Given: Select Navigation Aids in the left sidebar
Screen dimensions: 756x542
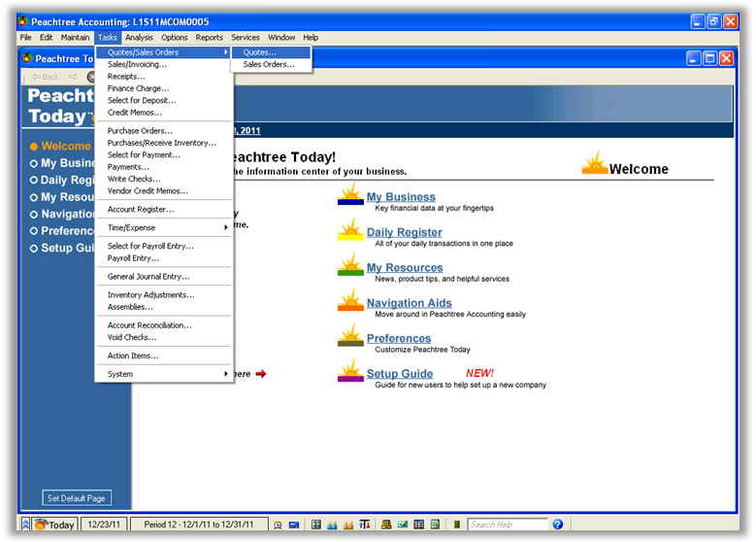Looking at the screenshot, I should click(x=62, y=214).
